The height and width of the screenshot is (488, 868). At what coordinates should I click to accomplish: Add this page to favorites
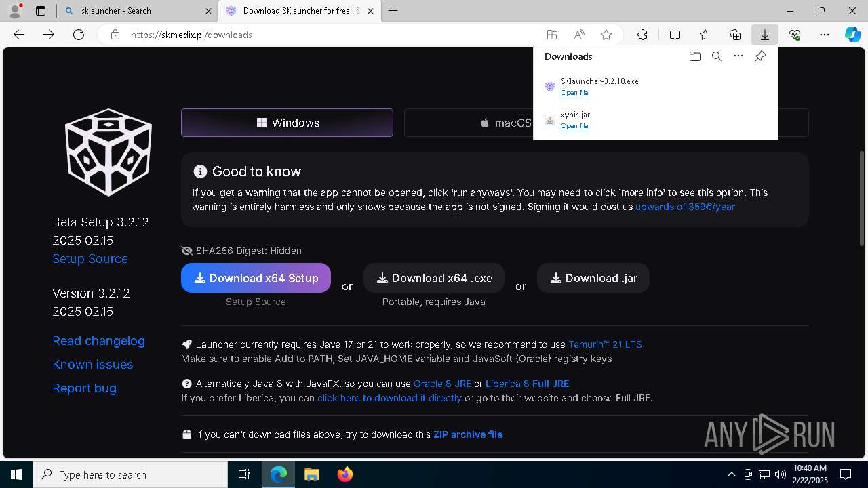(x=606, y=35)
